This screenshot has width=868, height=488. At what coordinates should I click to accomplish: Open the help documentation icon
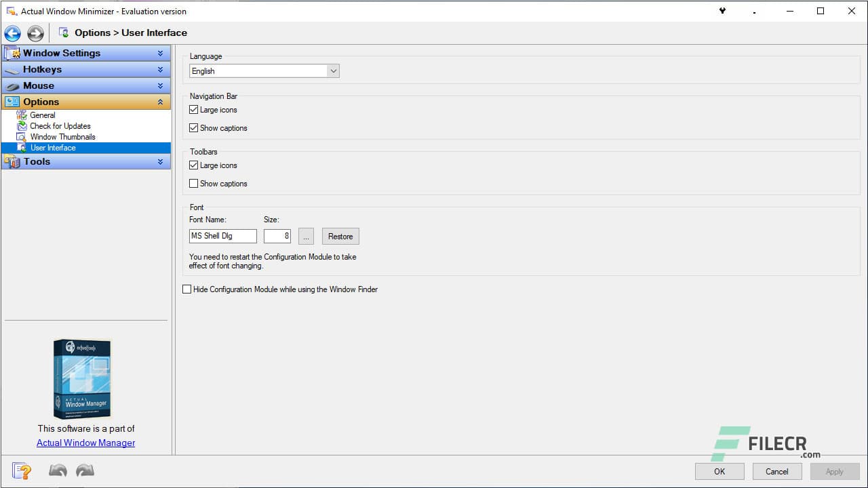point(21,470)
